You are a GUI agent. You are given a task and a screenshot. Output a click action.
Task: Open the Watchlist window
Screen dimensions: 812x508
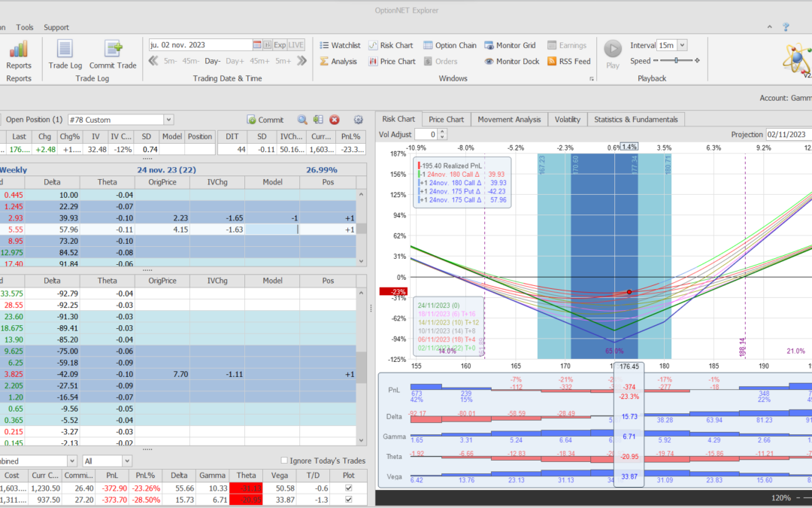pos(339,45)
